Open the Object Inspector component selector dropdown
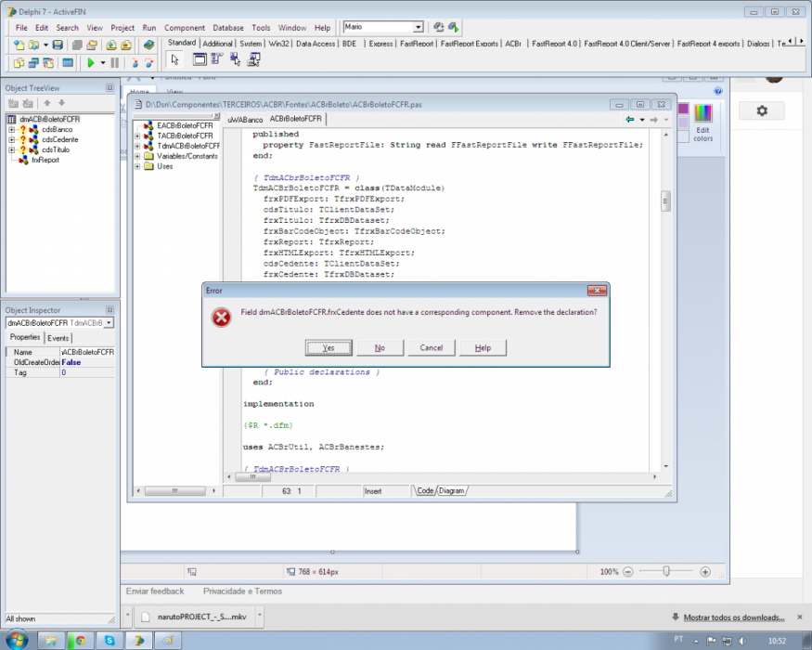Viewport: 812px width, 650px height. pos(109,323)
